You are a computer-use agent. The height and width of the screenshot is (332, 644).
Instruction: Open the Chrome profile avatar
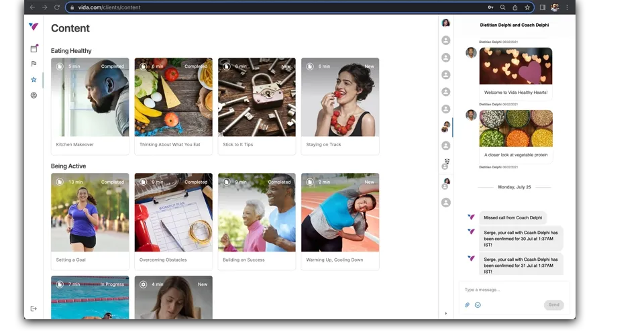coord(555,7)
